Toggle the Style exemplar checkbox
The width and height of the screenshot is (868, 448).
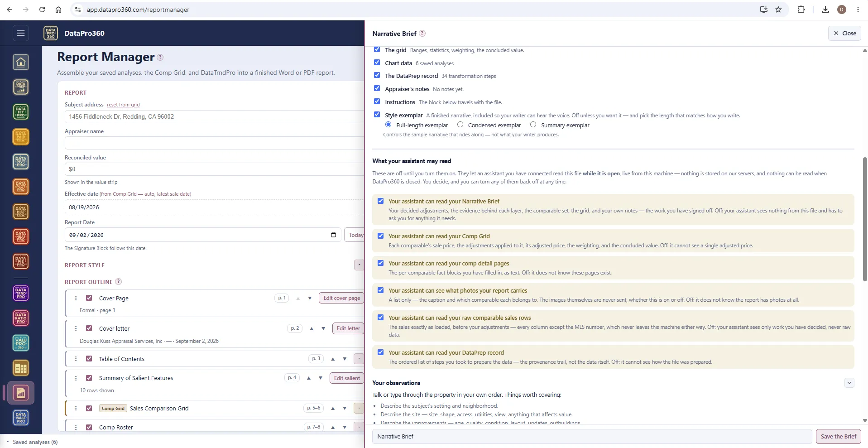point(377,115)
